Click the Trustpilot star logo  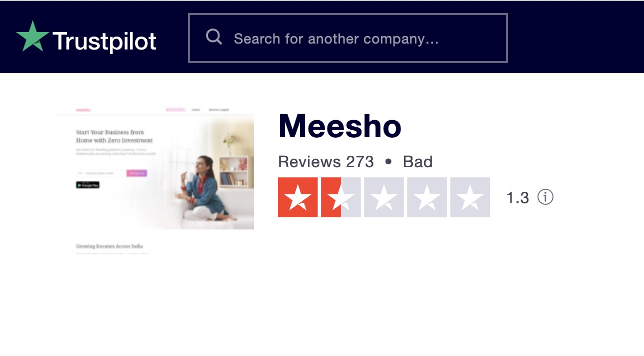point(31,37)
